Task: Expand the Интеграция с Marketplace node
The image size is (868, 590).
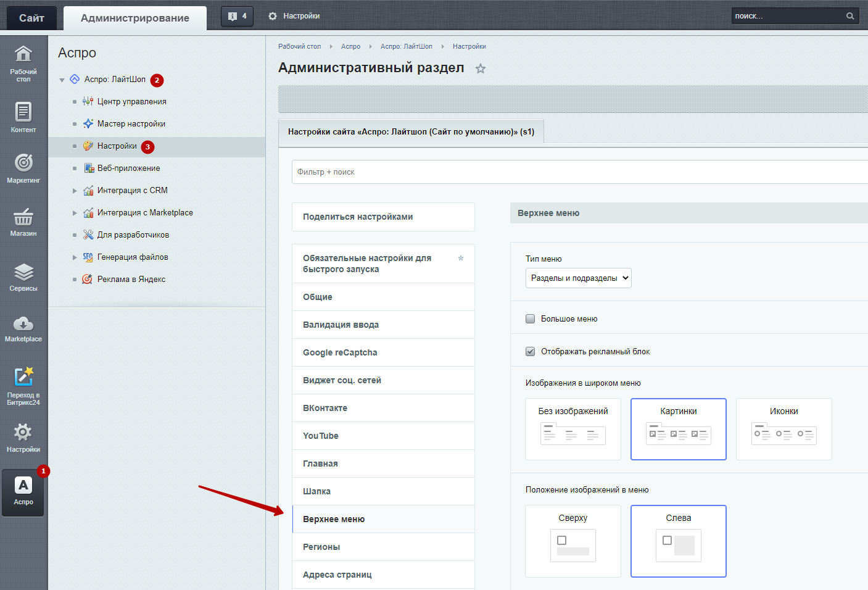Action: point(75,213)
